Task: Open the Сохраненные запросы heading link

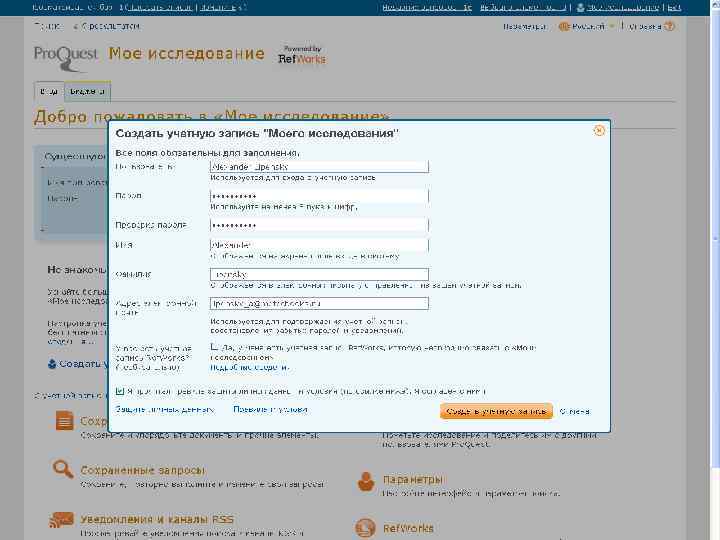Action: click(x=142, y=471)
